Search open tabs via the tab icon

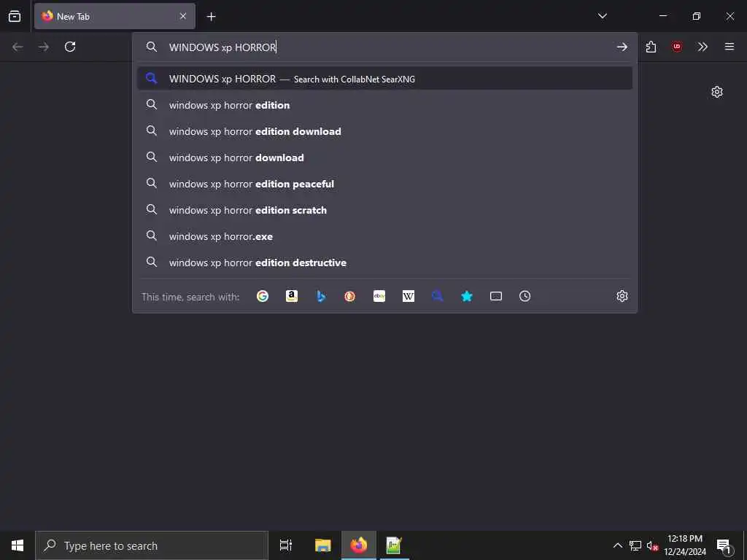pos(496,296)
